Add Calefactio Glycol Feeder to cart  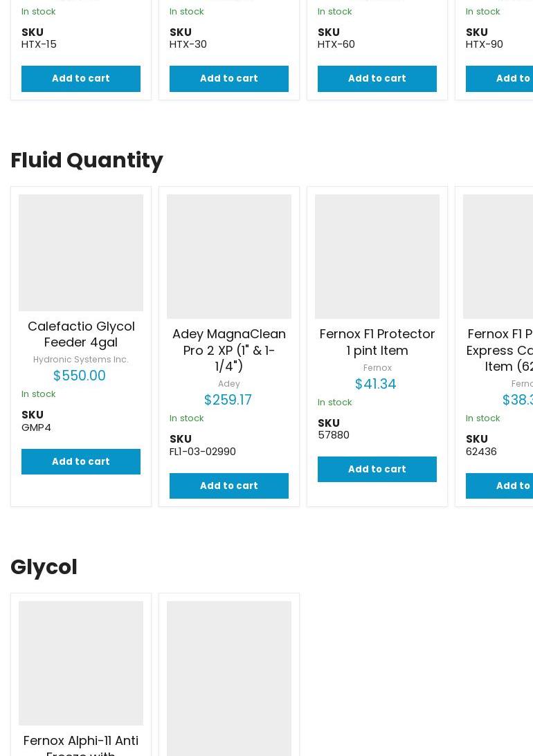pos(81,461)
